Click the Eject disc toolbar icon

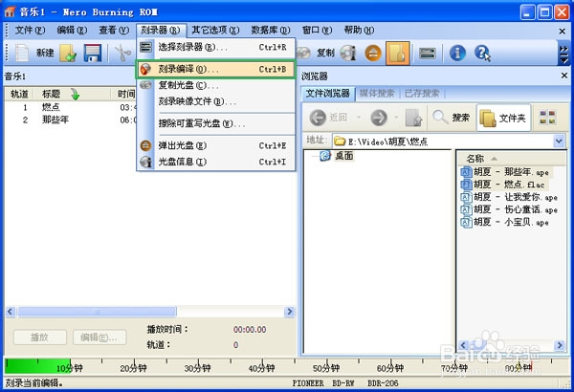373,54
